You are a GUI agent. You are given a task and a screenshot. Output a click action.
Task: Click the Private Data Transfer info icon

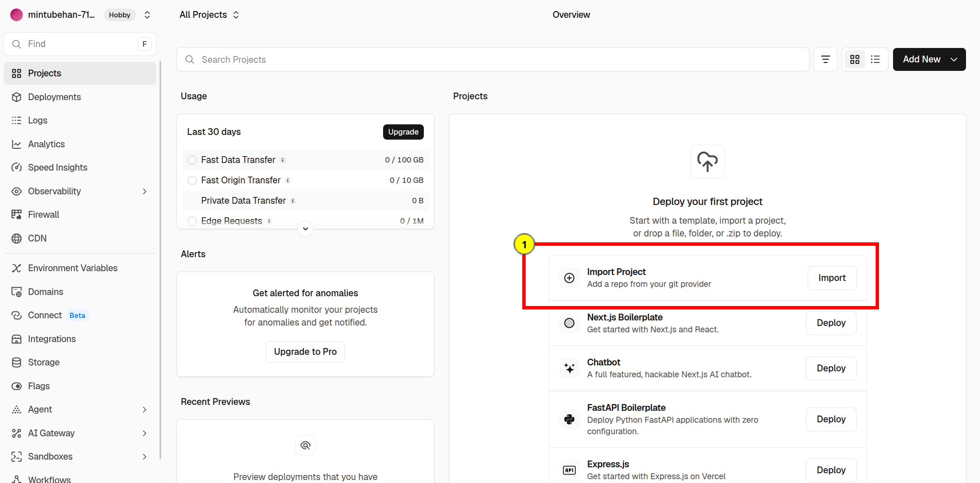[293, 201]
